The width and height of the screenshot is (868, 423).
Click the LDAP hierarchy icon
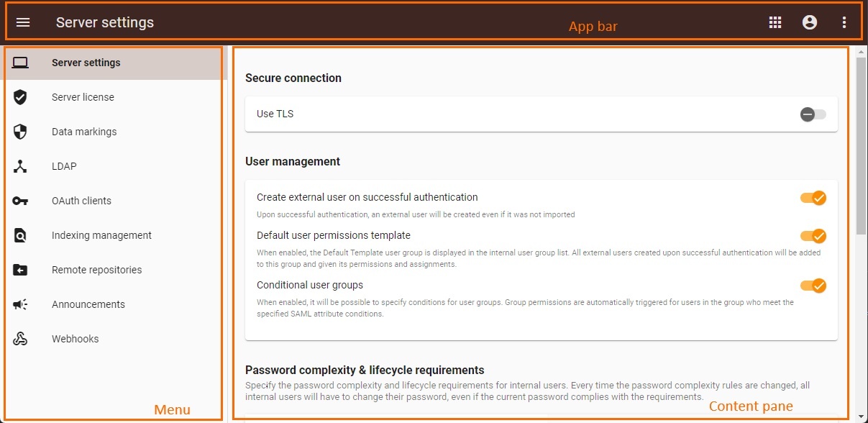click(x=20, y=166)
